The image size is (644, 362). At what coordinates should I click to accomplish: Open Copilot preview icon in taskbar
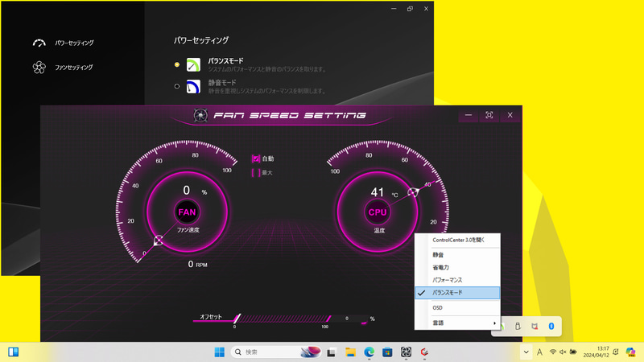coord(630,352)
